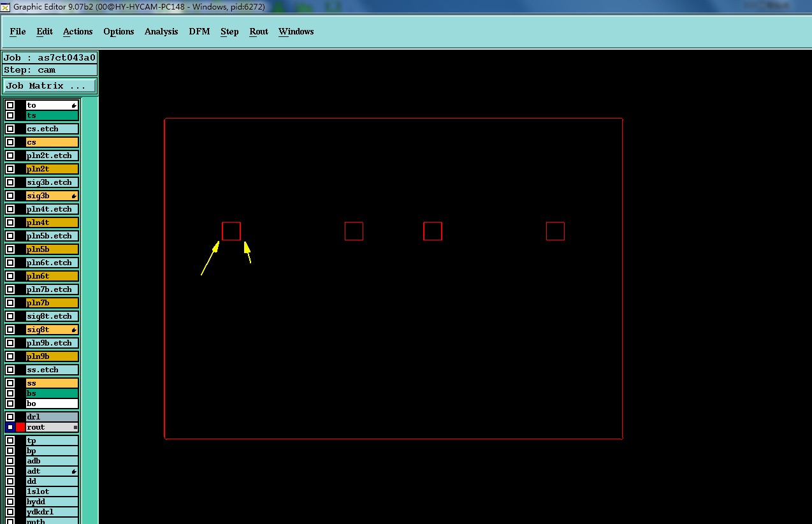This screenshot has width=812, height=524.
Task: Click the grid icon on rout layer
Action: pyautogui.click(x=75, y=427)
